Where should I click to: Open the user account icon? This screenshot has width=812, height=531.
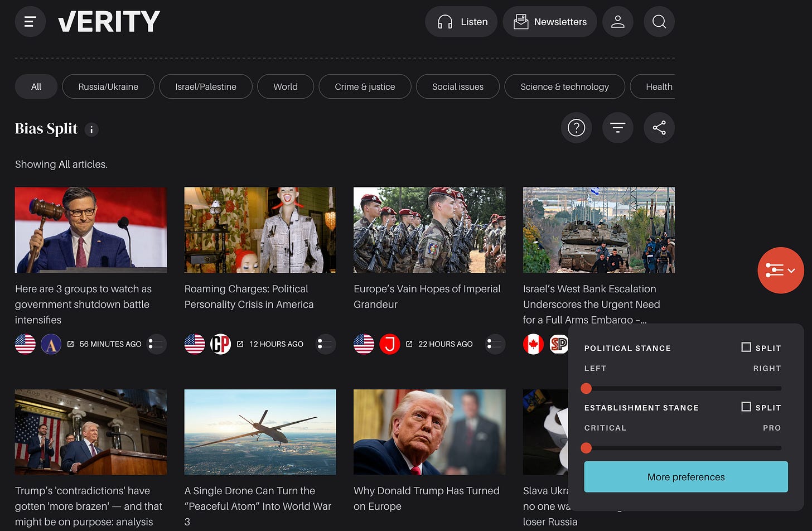pyautogui.click(x=617, y=22)
